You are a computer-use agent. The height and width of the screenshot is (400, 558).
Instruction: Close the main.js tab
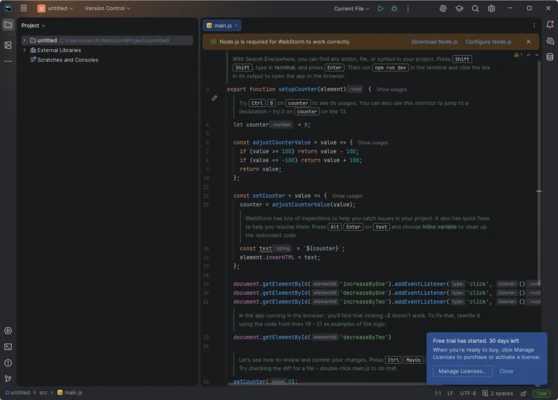(236, 26)
